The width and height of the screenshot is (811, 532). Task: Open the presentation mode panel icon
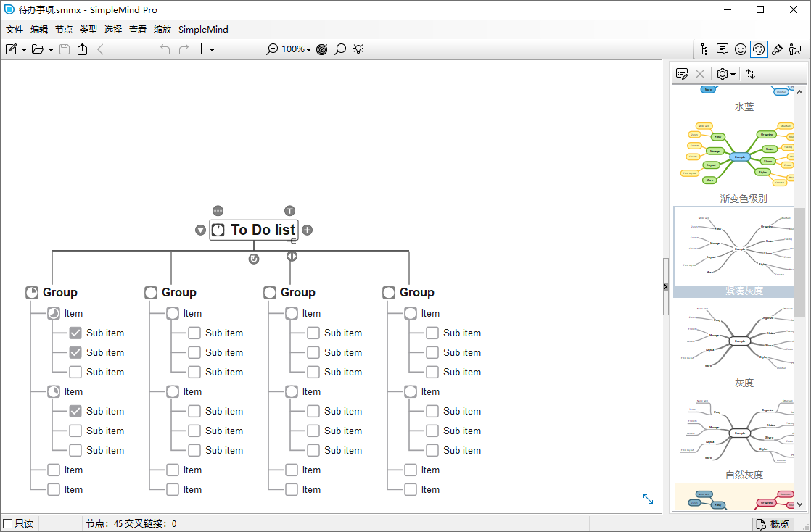[x=795, y=49]
